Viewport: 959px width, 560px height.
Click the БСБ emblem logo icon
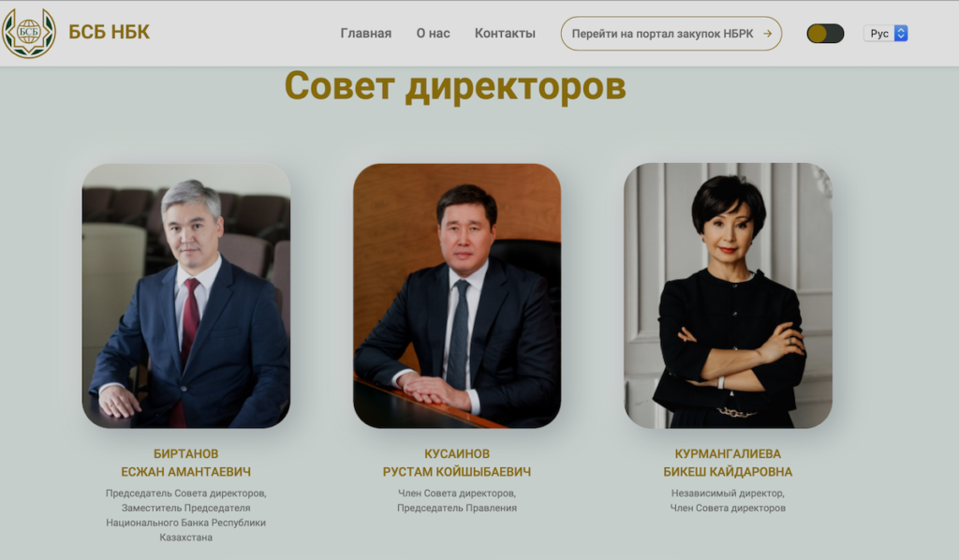(x=28, y=33)
